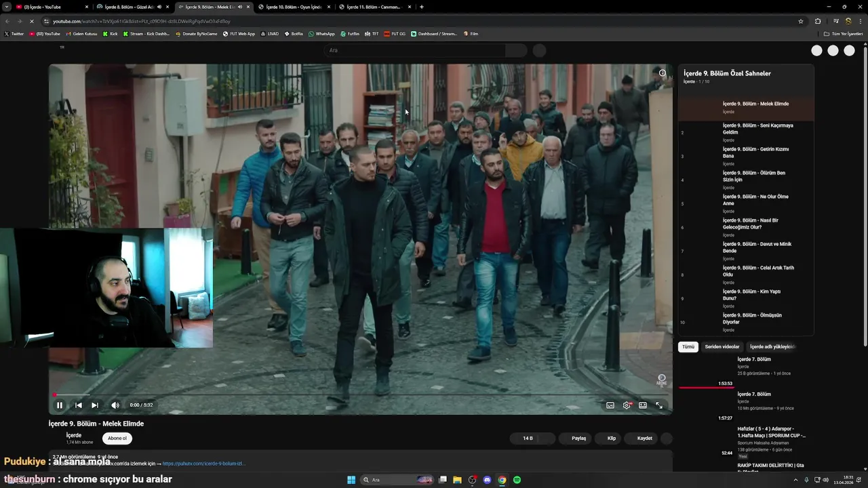Select the "İçerde adlı yükleyiciden" filter chip

coord(772,347)
